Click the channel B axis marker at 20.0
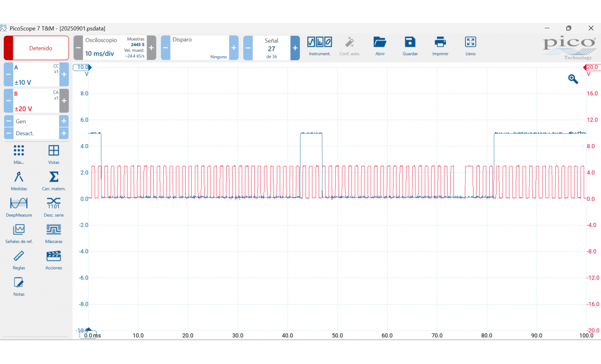Screen dimensions: 601x364 [591, 68]
